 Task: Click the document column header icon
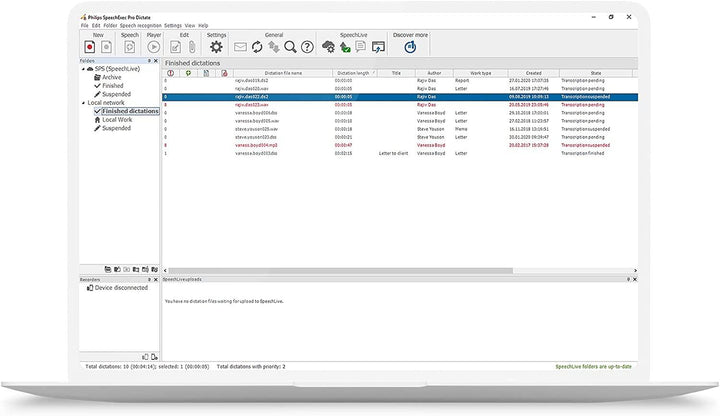[206, 73]
